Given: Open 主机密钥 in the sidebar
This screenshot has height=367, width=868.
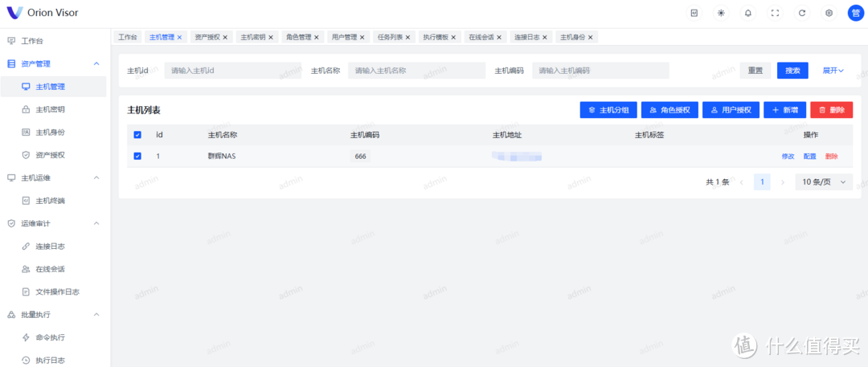Looking at the screenshot, I should click(53, 109).
